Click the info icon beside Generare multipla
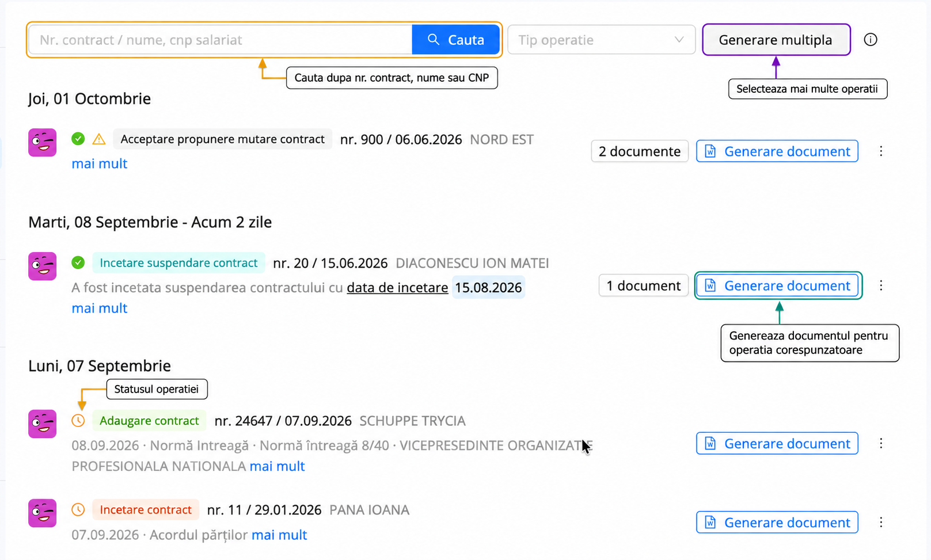This screenshot has width=931, height=560. [x=871, y=40]
